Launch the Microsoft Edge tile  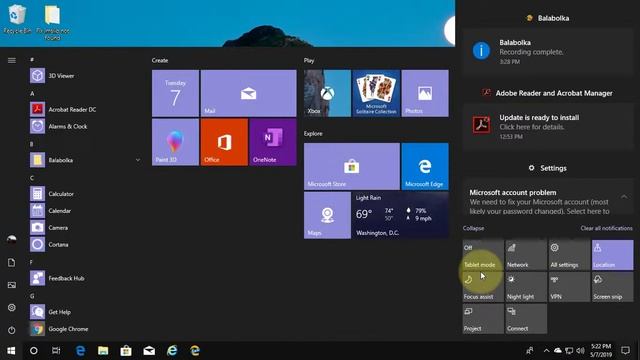click(x=425, y=166)
